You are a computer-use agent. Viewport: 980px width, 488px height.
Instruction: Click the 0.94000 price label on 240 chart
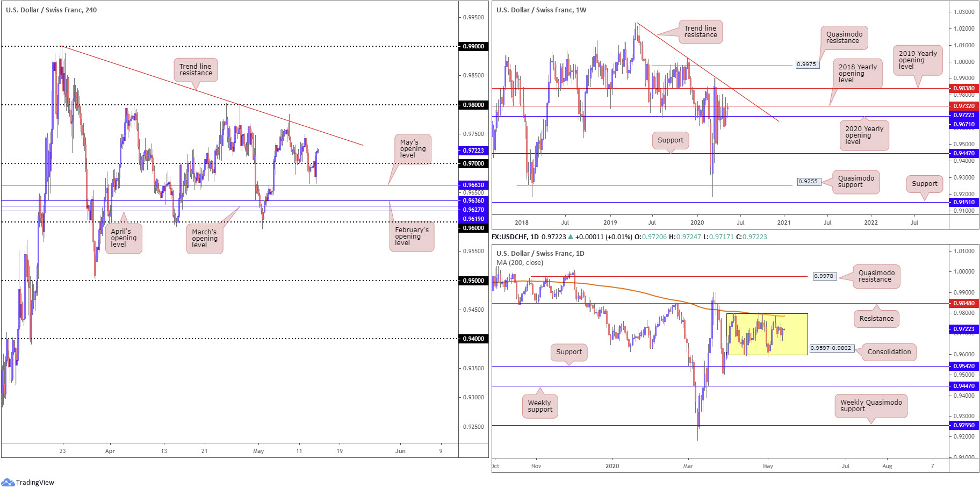pyautogui.click(x=473, y=339)
